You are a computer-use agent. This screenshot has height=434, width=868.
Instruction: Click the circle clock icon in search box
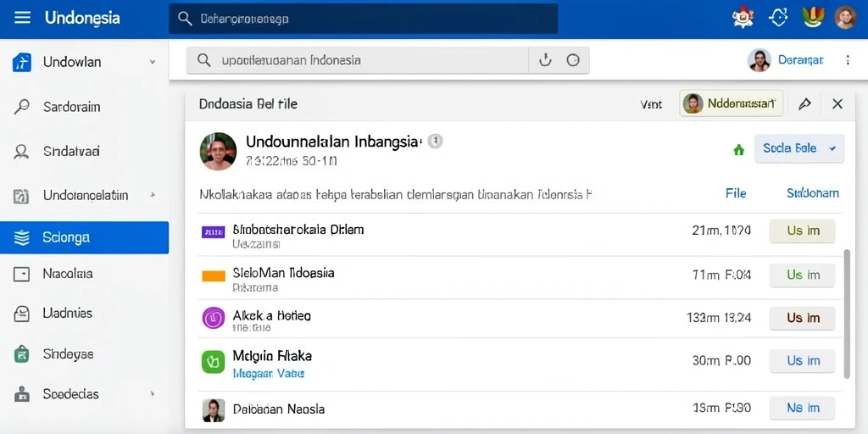click(x=573, y=60)
